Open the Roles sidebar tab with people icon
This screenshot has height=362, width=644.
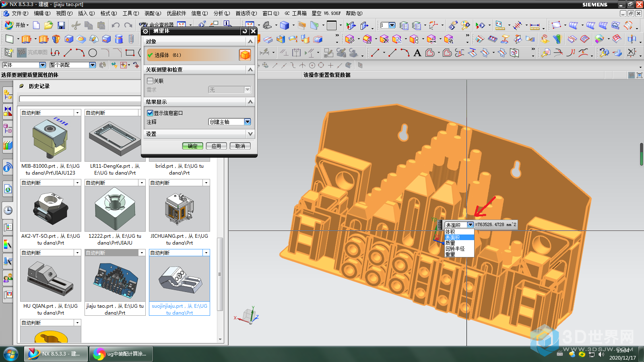click(x=8, y=278)
